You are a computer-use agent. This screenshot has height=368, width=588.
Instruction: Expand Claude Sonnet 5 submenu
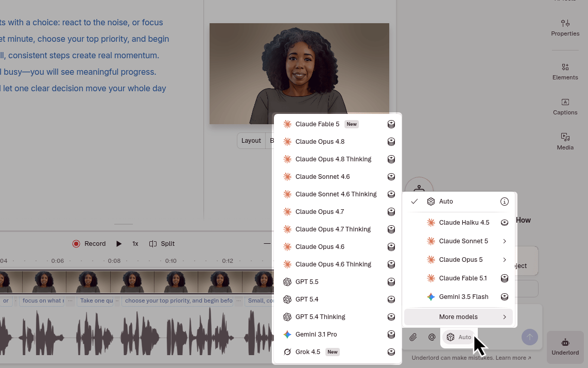pyautogui.click(x=458, y=241)
